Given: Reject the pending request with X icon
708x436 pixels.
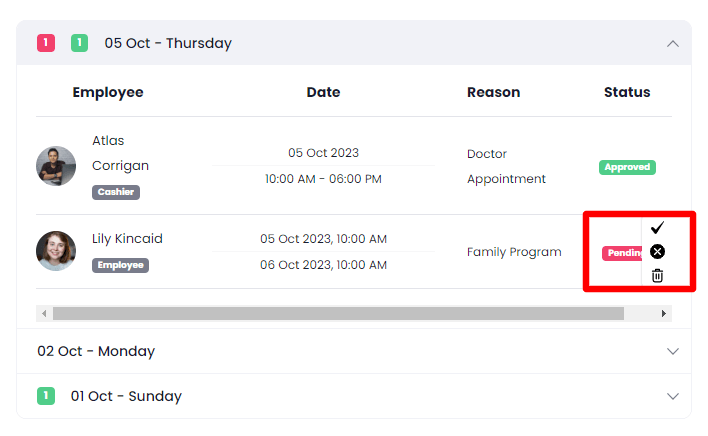Looking at the screenshot, I should [657, 252].
